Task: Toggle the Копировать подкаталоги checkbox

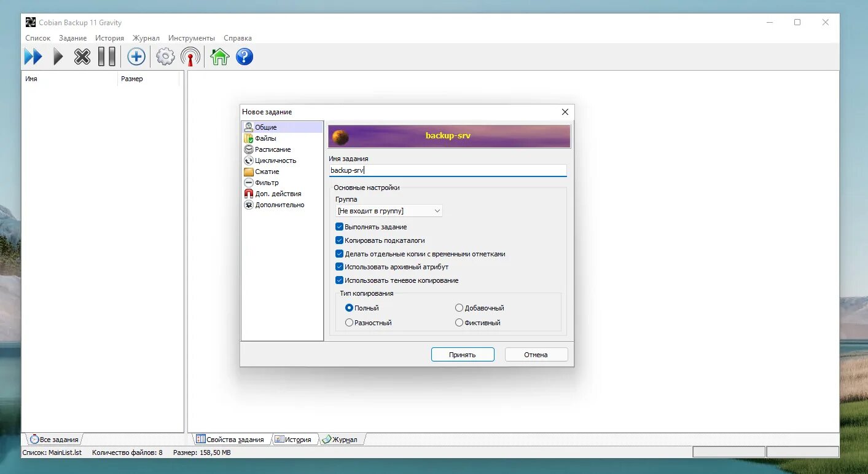Action: [x=339, y=240]
